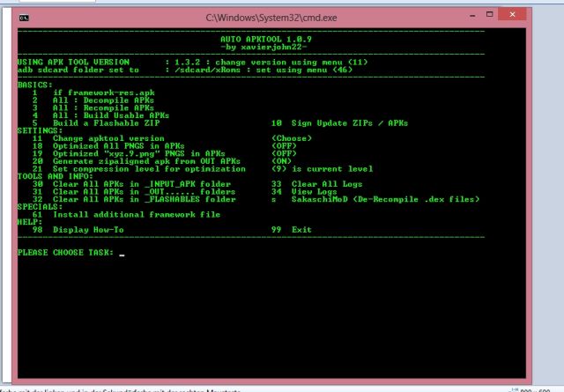Click the PLEASE CHOOSE TASK input prompt
Image resolution: width=564 pixels, height=392 pixels.
pos(67,254)
